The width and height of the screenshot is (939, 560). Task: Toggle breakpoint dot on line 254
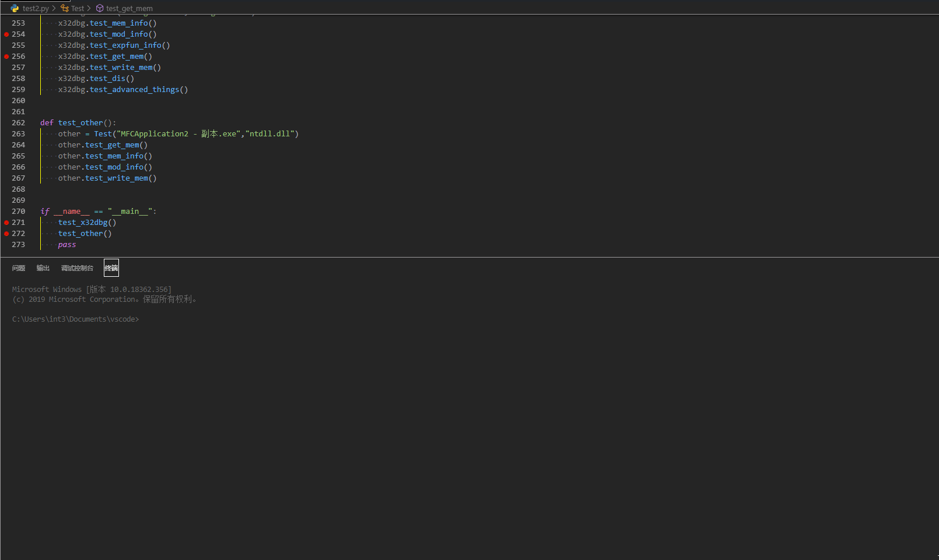pyautogui.click(x=6, y=34)
